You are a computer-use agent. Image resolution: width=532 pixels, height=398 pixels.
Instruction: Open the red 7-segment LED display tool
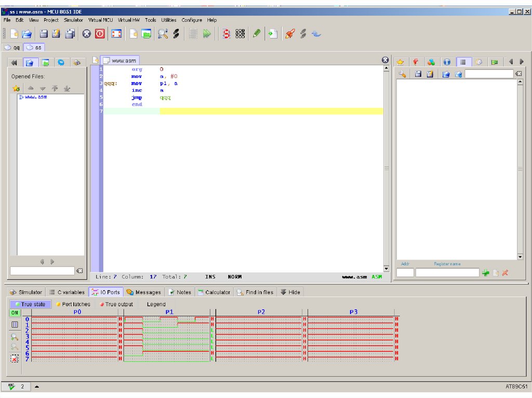point(227,34)
